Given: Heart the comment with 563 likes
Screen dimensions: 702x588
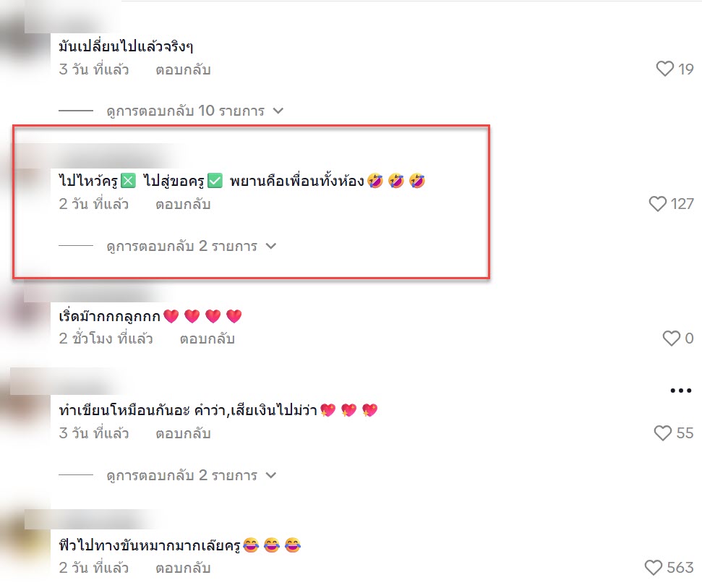Looking at the screenshot, I should coord(654,568).
